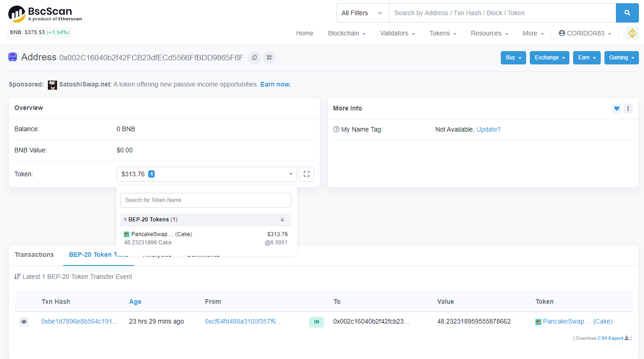This screenshot has height=359, width=644.
Task: Click the Binance chain logo icon
Action: (632, 33)
